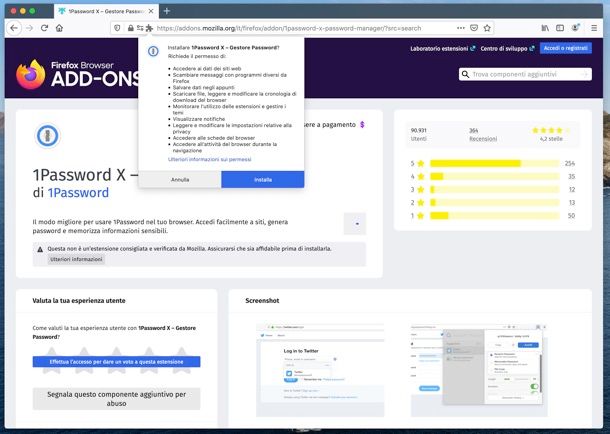Open Ulteriori informazioni sui permessi link
The height and width of the screenshot is (434, 610).
tap(210, 159)
